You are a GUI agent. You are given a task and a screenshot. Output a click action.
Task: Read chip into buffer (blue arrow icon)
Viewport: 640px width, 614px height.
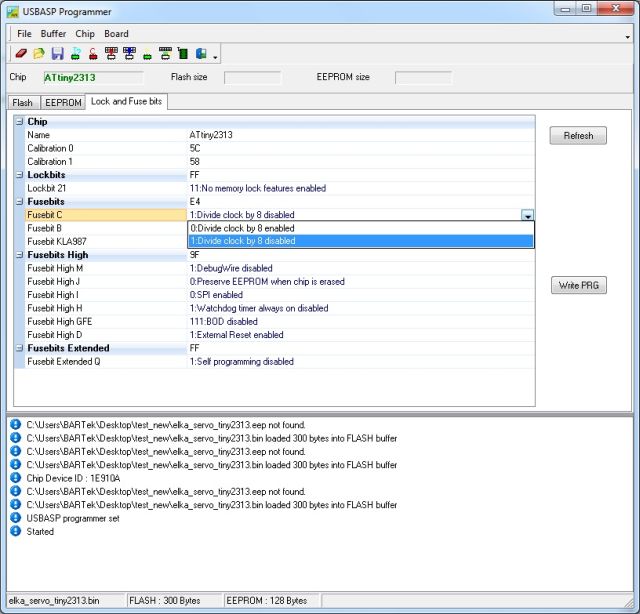point(129,54)
